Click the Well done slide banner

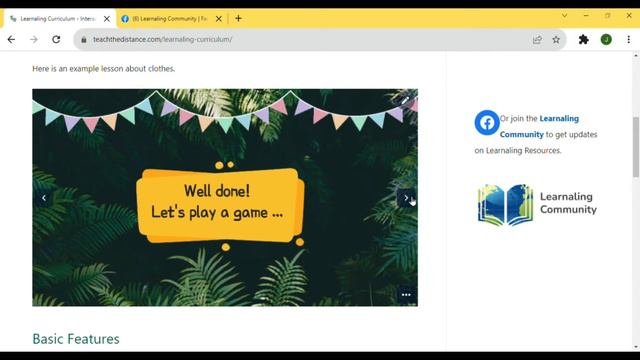coord(220,205)
